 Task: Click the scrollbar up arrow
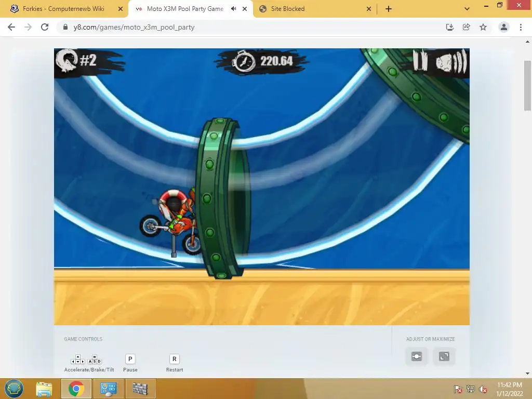(527, 42)
